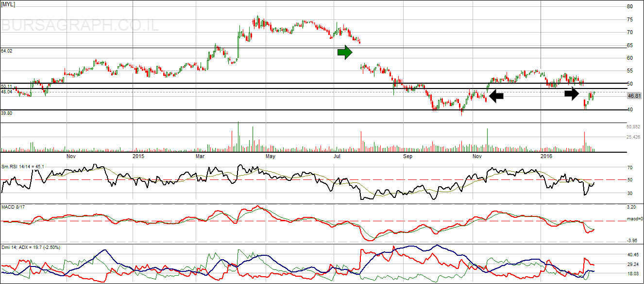Click the Sep date axis label
This screenshot has height=284, width=644.
407,157
